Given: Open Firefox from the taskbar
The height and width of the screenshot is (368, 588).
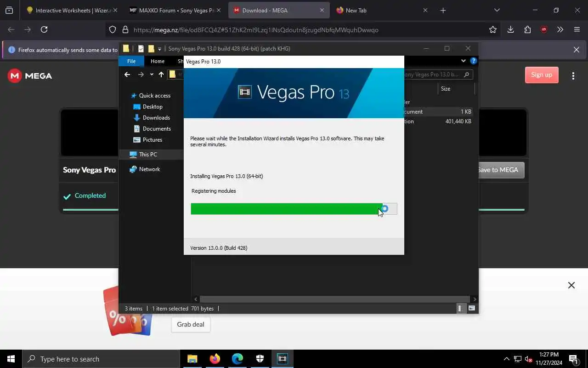Looking at the screenshot, I should tap(215, 359).
